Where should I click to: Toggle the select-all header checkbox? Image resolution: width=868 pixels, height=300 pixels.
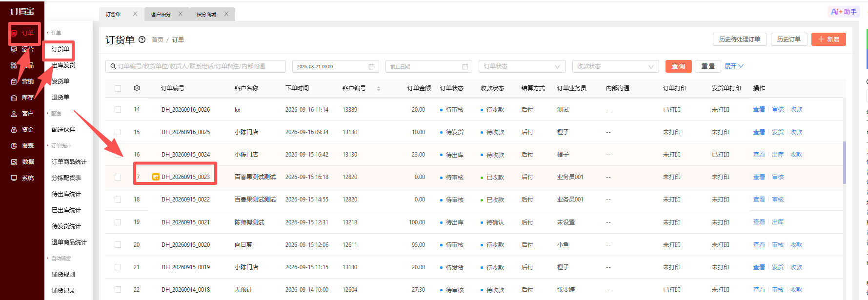(118, 88)
